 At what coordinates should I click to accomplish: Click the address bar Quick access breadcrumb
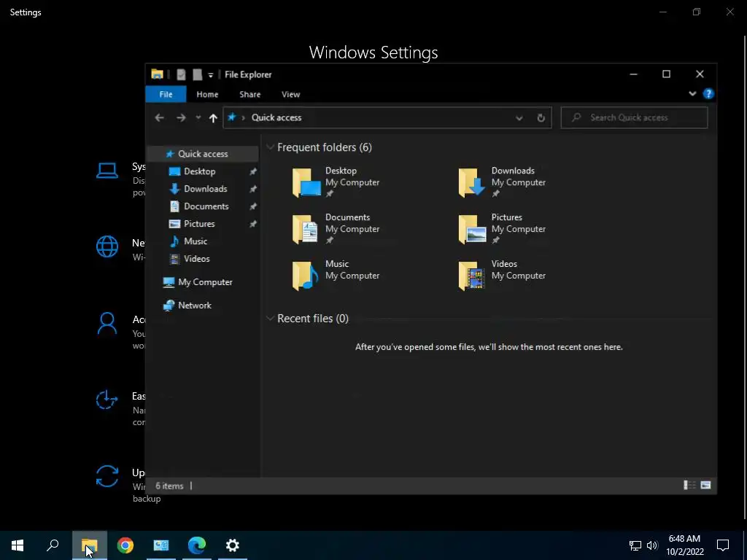(276, 117)
